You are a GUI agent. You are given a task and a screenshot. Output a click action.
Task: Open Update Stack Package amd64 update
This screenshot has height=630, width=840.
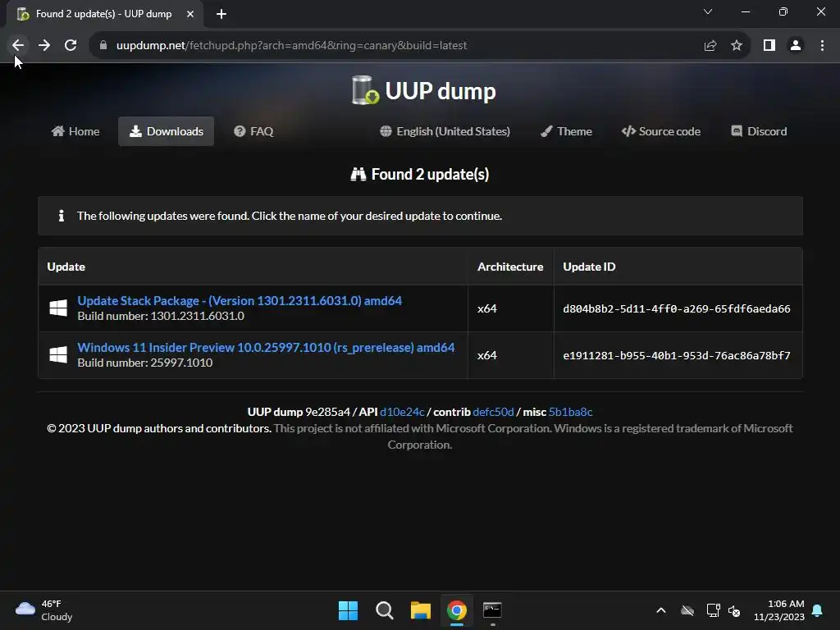[x=240, y=300]
